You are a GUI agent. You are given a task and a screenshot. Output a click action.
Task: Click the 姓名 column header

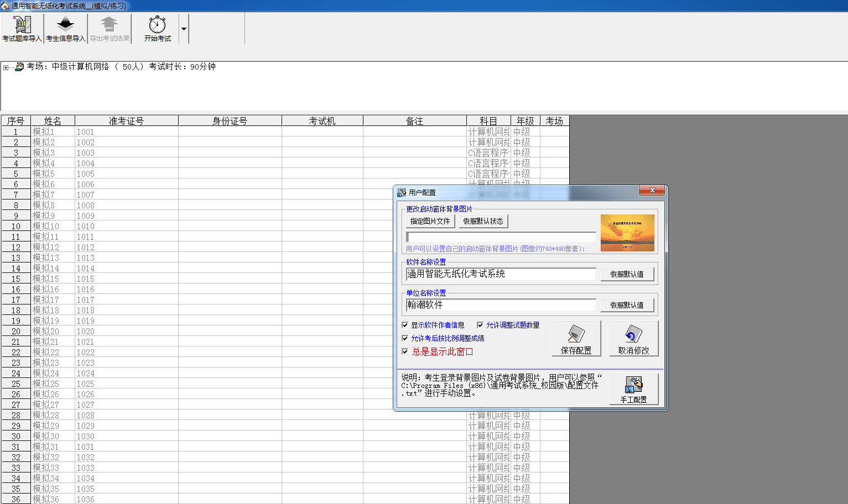point(53,121)
